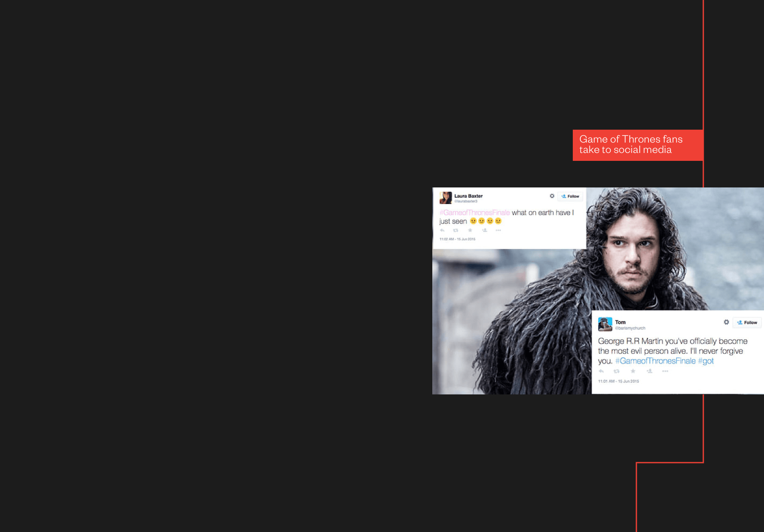
Task: Retweet Tom's tweet
Action: (616, 371)
